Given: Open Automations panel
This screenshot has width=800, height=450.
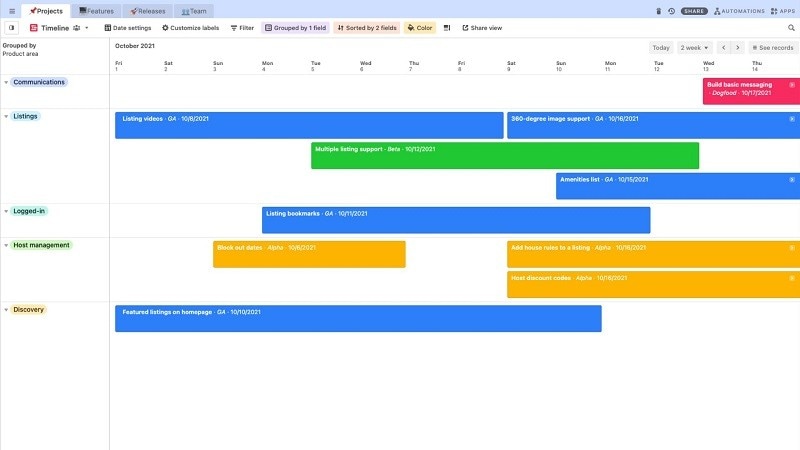Looking at the screenshot, I should (x=739, y=11).
